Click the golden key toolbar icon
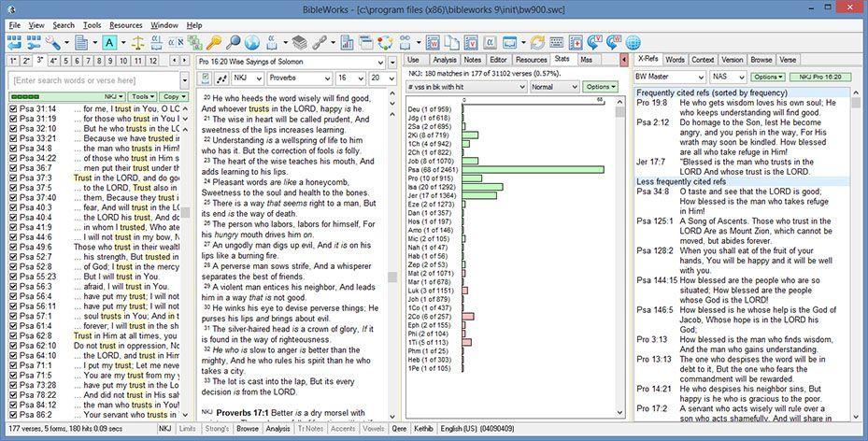Screen dimensions: 868x441 (x=214, y=42)
